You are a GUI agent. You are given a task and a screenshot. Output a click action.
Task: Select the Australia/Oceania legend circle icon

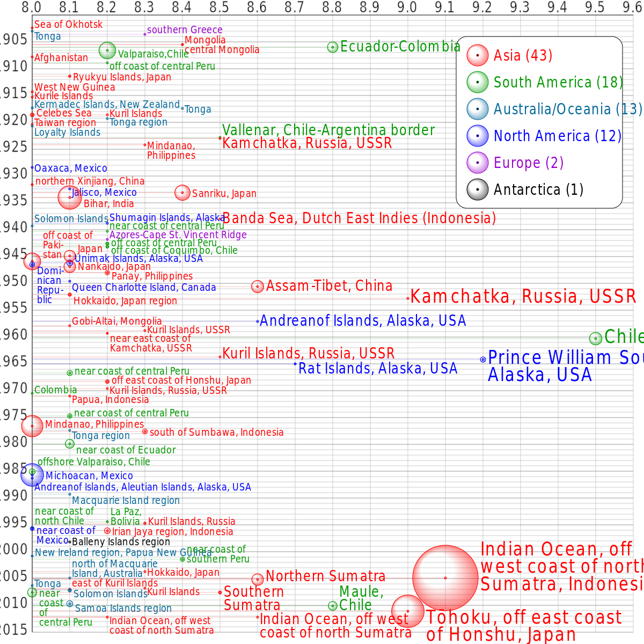[477, 109]
